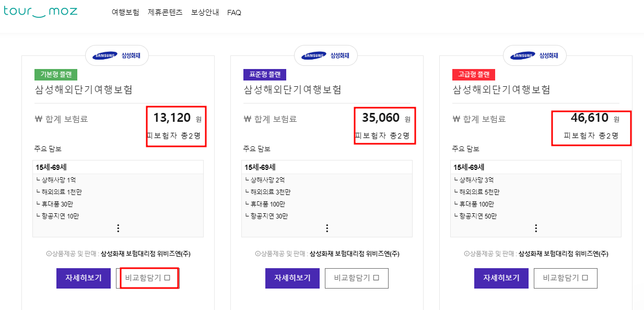Click 자세히보기 button on 고급형 플랜 card

click(x=501, y=278)
